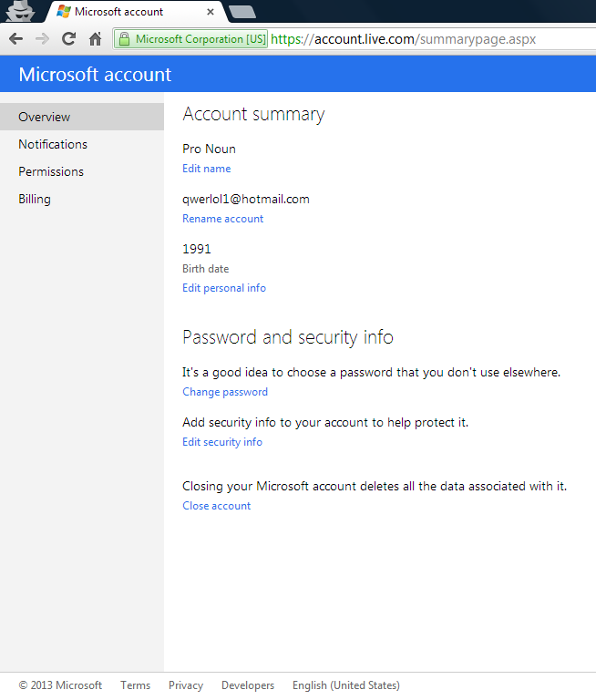596x700 pixels.
Task: Reload the page with refresh icon
Action: point(68,39)
